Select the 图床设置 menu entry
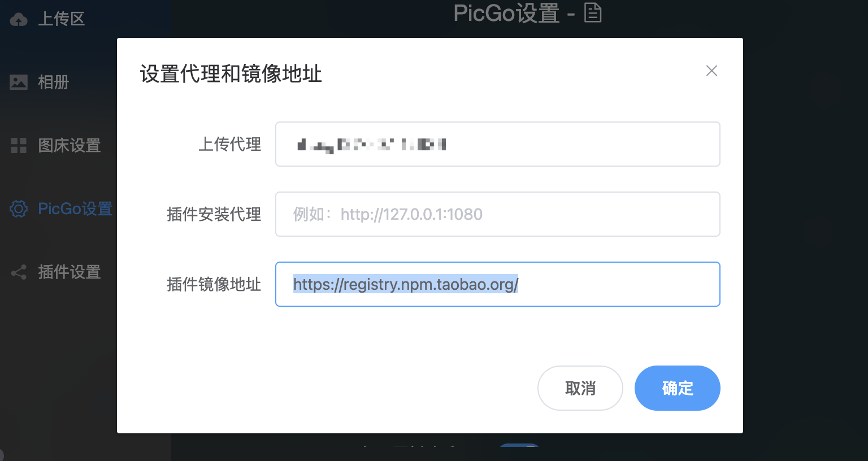 pos(69,146)
